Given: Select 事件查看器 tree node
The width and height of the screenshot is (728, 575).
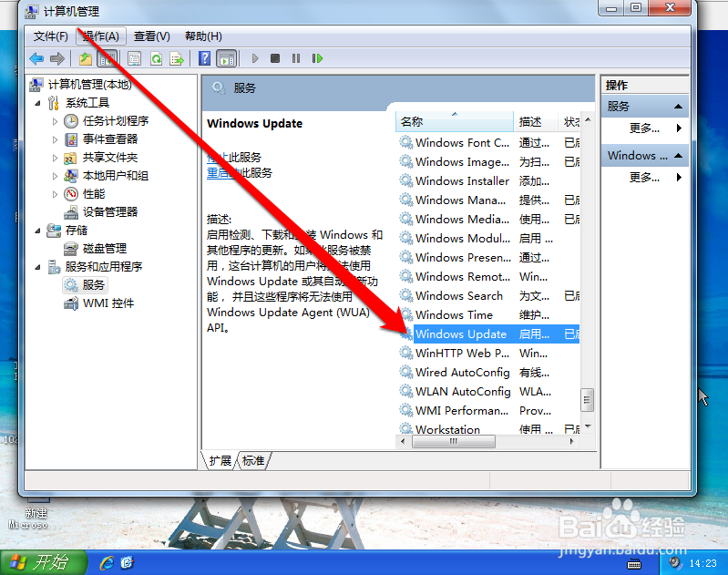Looking at the screenshot, I should point(110,139).
